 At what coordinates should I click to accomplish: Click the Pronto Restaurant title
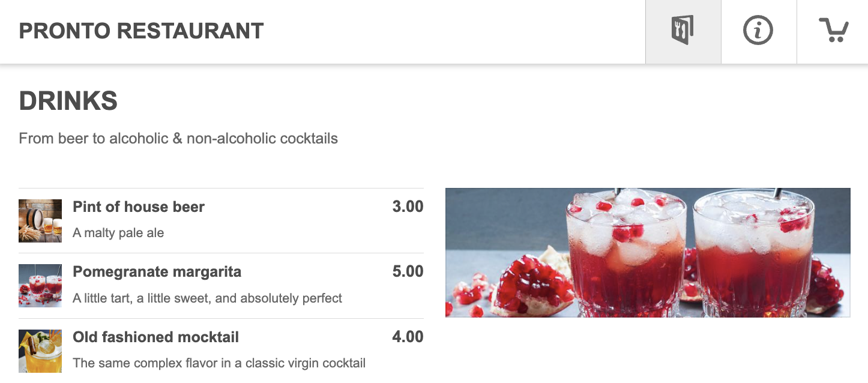[142, 31]
